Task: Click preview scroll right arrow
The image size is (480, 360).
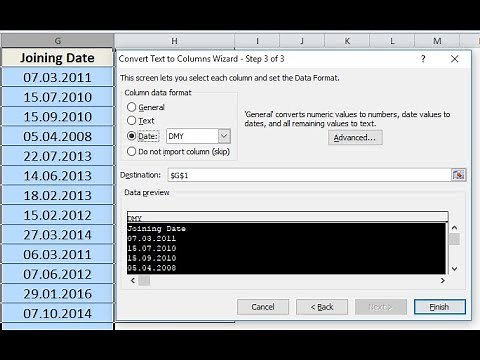Action: click(443, 281)
